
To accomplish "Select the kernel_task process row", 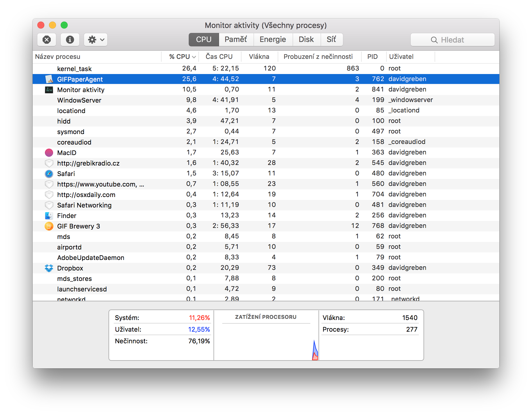I will pyautogui.click(x=266, y=68).
